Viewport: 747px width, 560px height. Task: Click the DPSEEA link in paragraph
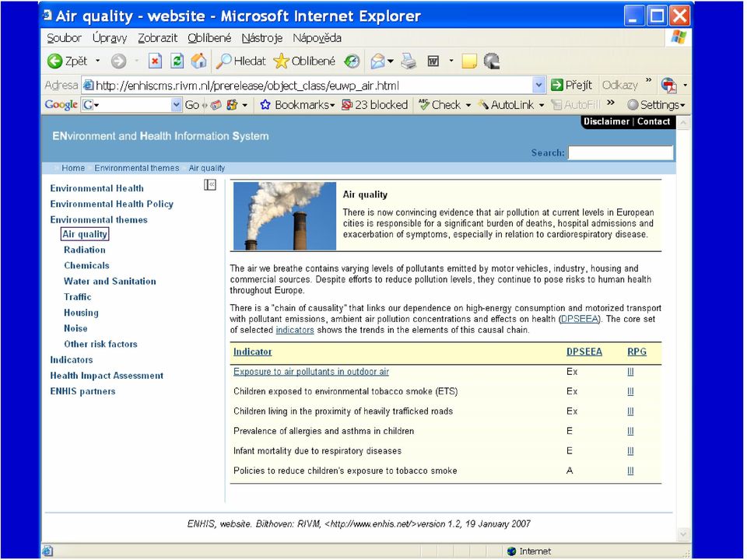(x=579, y=319)
